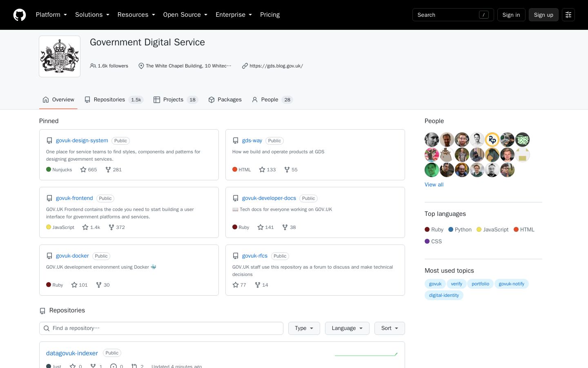588x368 pixels.
Task: View forks of govuk-design-system (281)
Action: coord(114,170)
